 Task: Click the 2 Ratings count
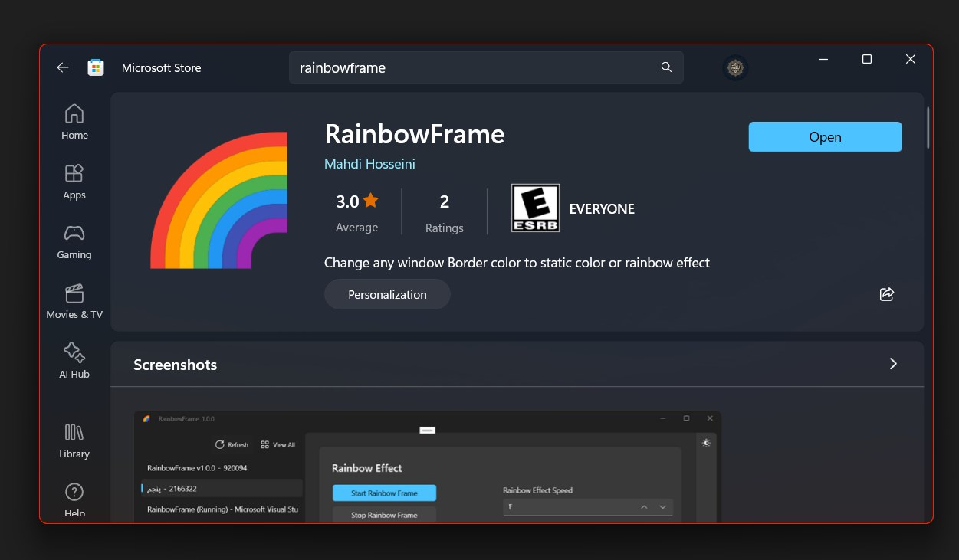444,211
